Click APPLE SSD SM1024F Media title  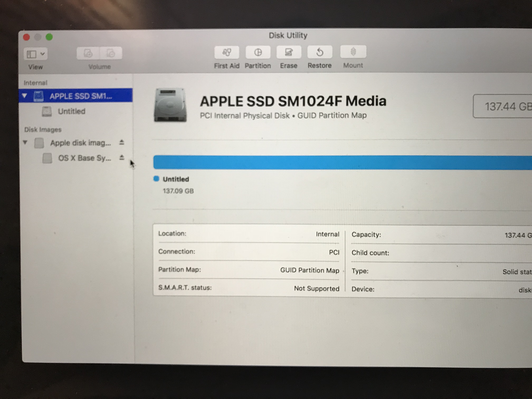(x=293, y=101)
